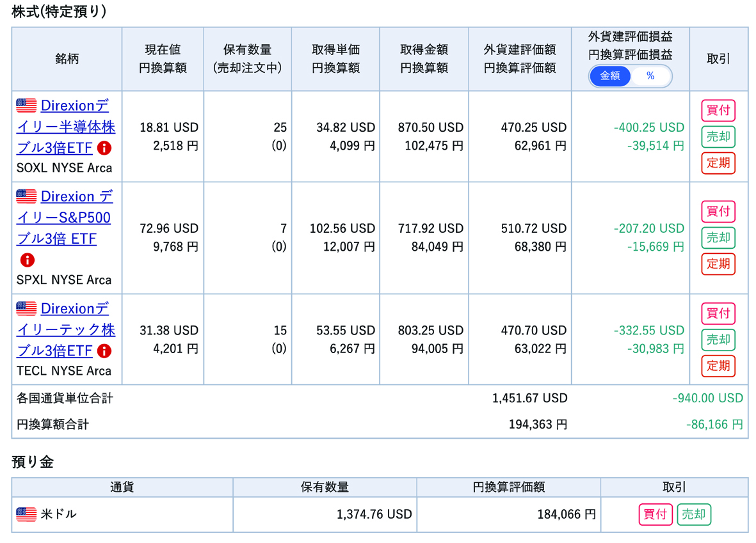Click the 預り金 section heading

pos(32,462)
